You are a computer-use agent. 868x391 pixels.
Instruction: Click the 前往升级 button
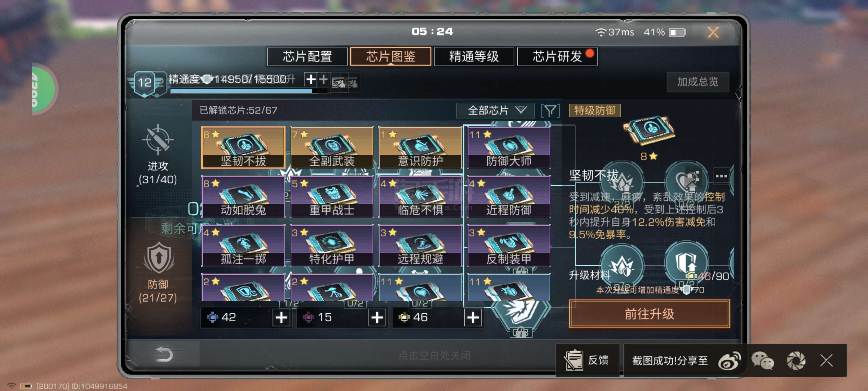[x=649, y=314]
